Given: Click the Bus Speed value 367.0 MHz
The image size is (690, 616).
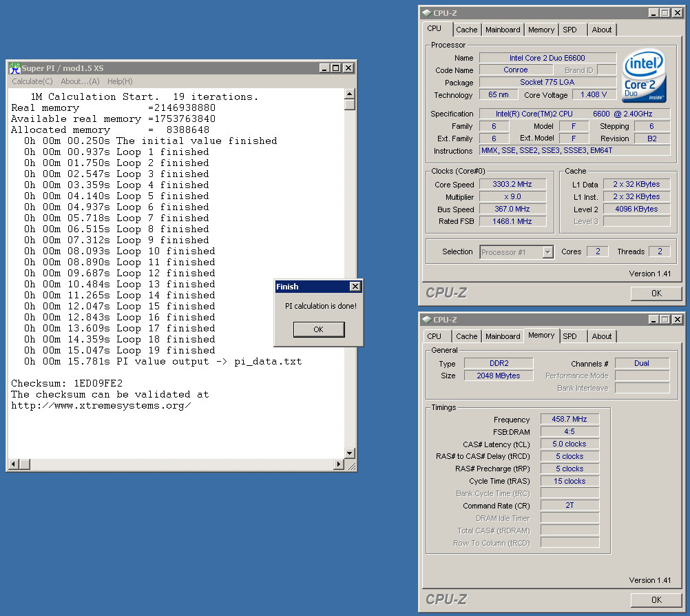Looking at the screenshot, I should click(x=512, y=209).
